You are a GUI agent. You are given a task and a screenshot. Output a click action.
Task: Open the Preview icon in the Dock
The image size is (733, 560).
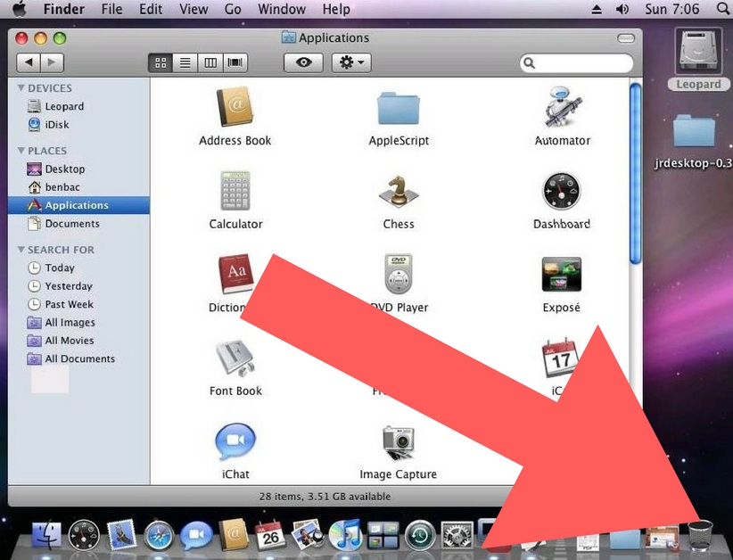click(307, 534)
